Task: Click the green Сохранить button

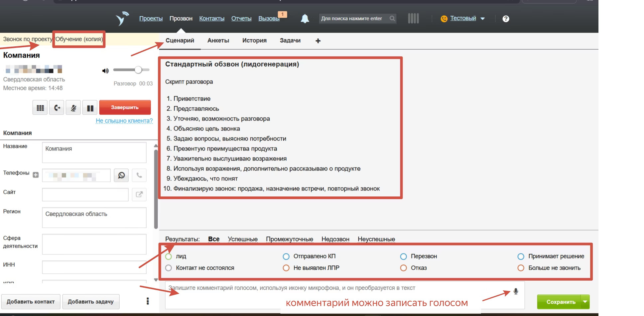Action: pos(559,302)
